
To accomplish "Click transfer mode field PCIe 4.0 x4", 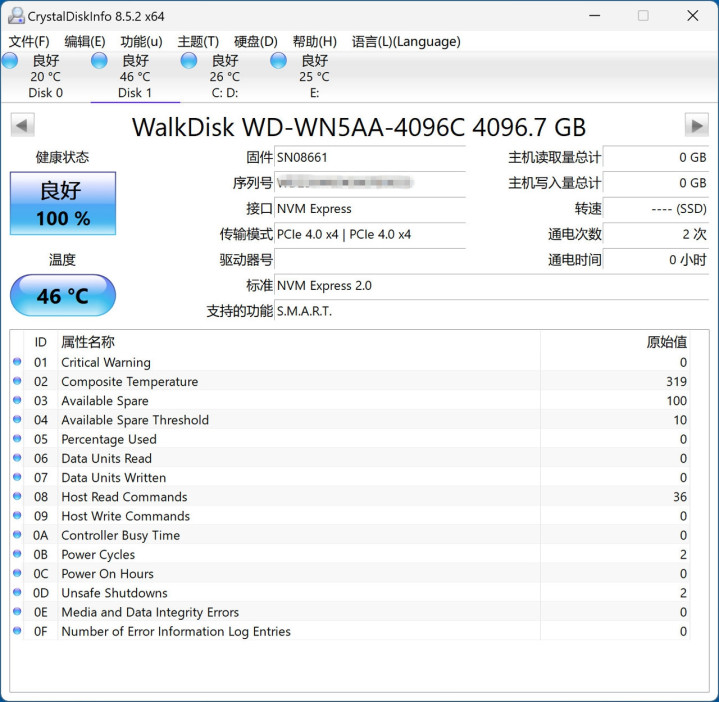I will tap(370, 234).
